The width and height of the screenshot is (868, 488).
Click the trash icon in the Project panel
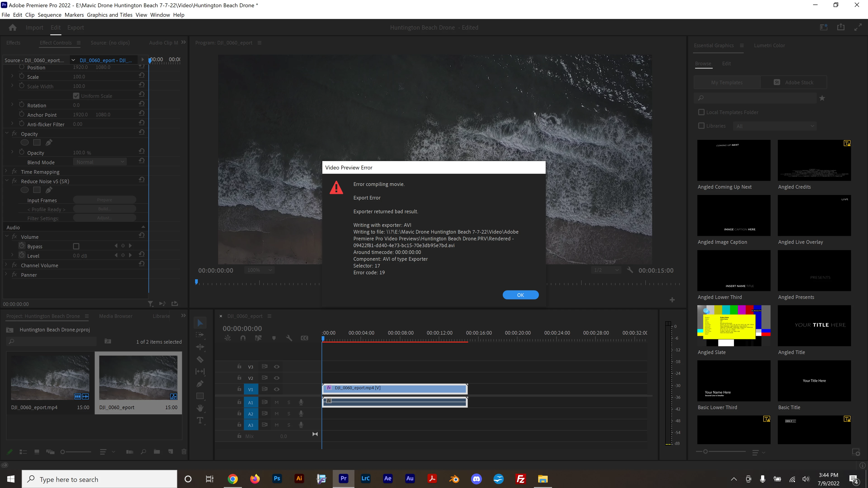[x=184, y=452]
